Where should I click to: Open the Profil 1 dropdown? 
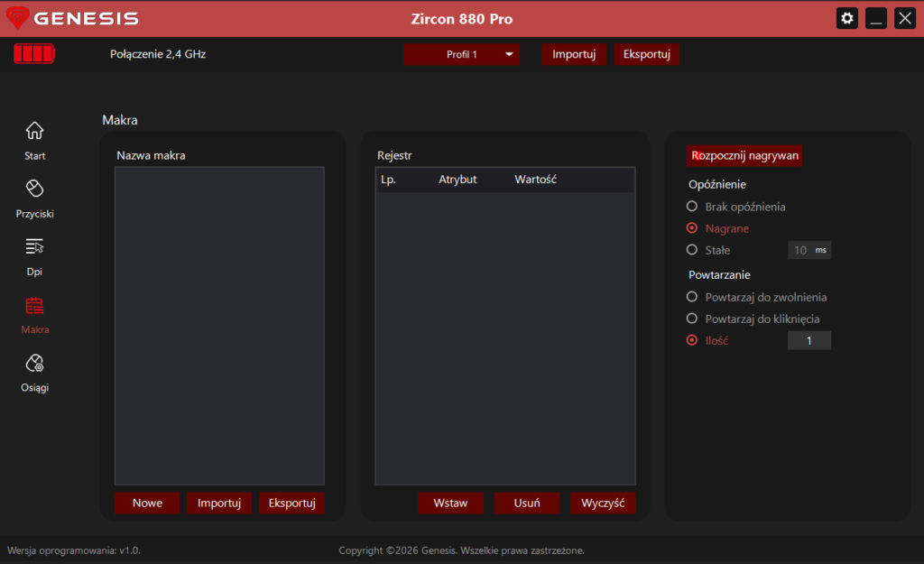461,54
